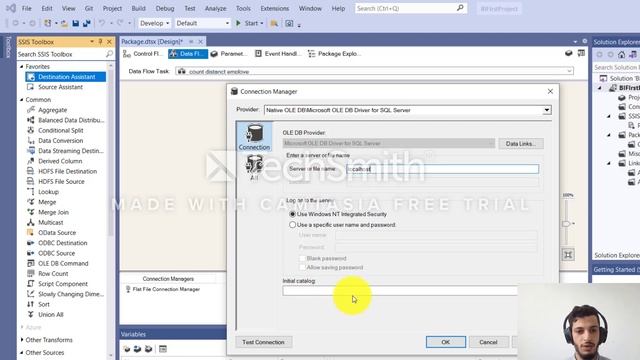Select Source Assistant toolbox item
640x360 pixels.
coord(60,87)
